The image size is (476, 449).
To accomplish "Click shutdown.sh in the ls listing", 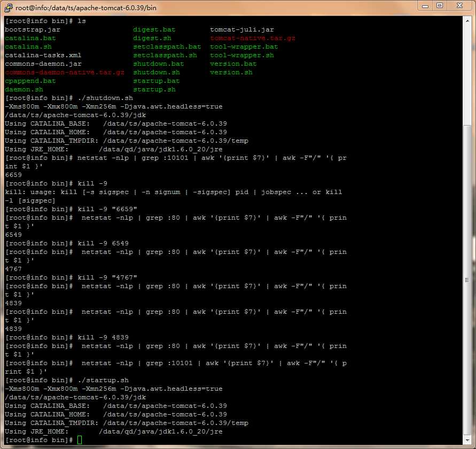I will (x=157, y=72).
